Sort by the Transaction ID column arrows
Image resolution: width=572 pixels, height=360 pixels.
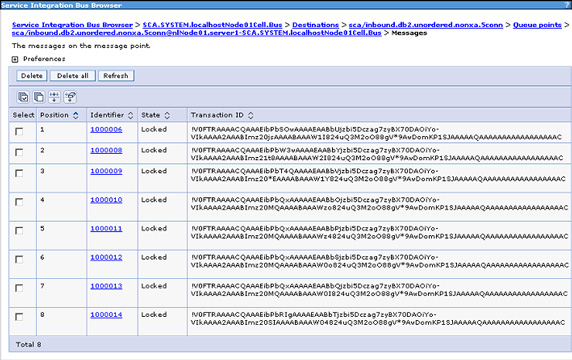click(251, 115)
